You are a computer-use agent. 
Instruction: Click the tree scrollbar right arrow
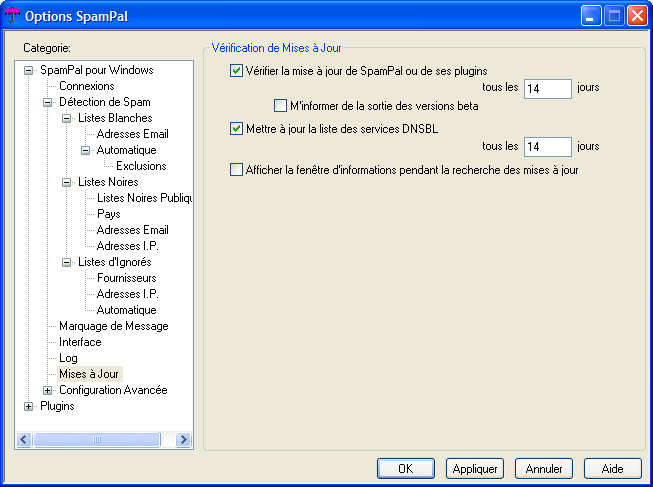[183, 440]
